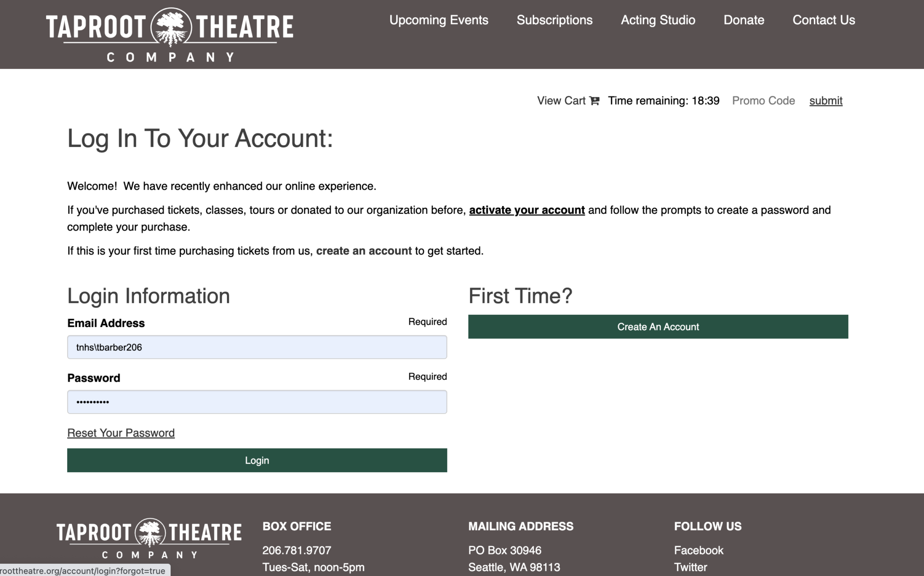Image resolution: width=924 pixels, height=576 pixels.
Task: Open the Twitter footer link
Action: (690, 567)
